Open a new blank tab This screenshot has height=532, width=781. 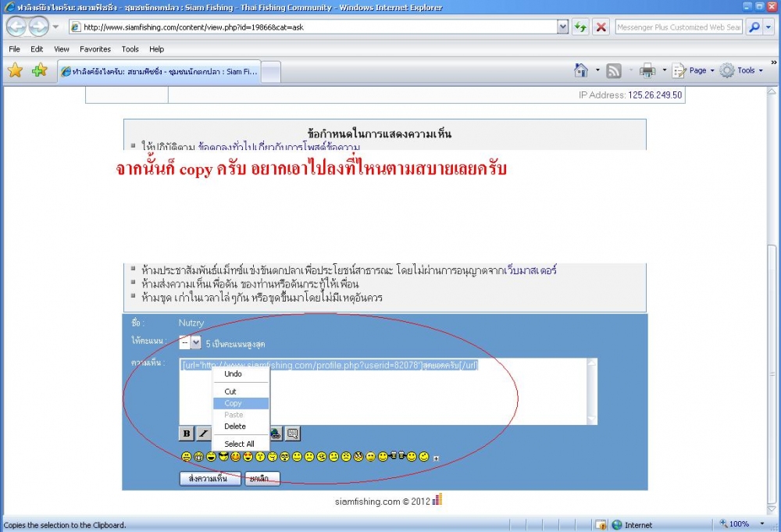tap(271, 72)
